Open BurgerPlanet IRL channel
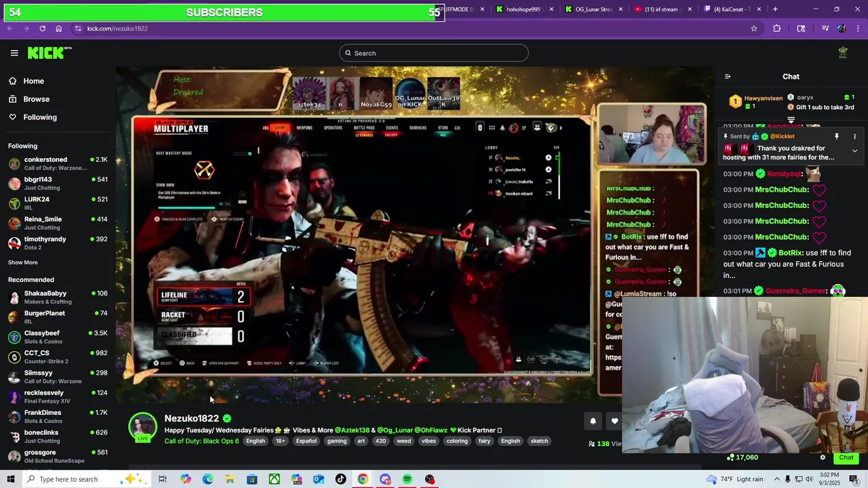Screen dimensions: 868x488 coord(58,317)
